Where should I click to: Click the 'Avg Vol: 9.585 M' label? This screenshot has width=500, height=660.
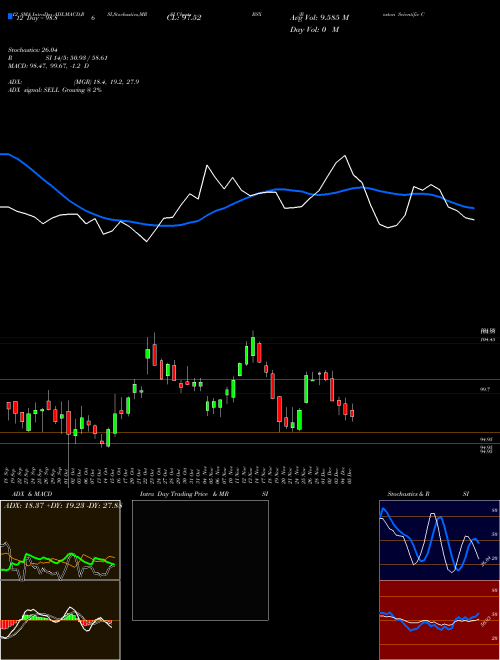pos(319,18)
